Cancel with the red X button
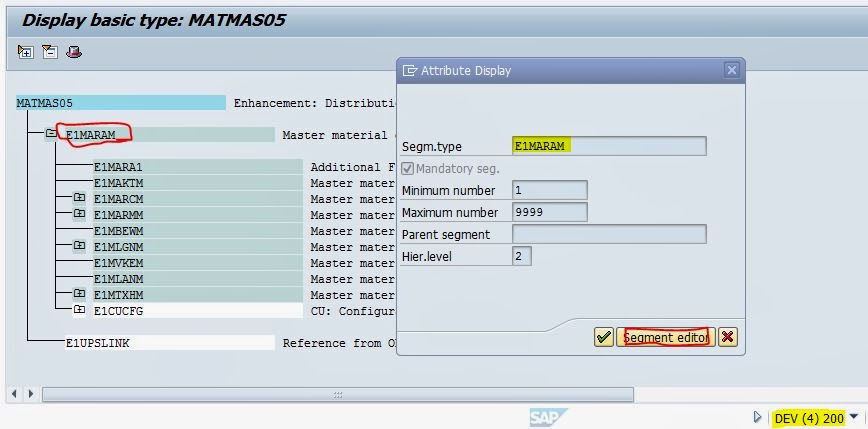Image resolution: width=868 pixels, height=429 pixels. coord(728,337)
